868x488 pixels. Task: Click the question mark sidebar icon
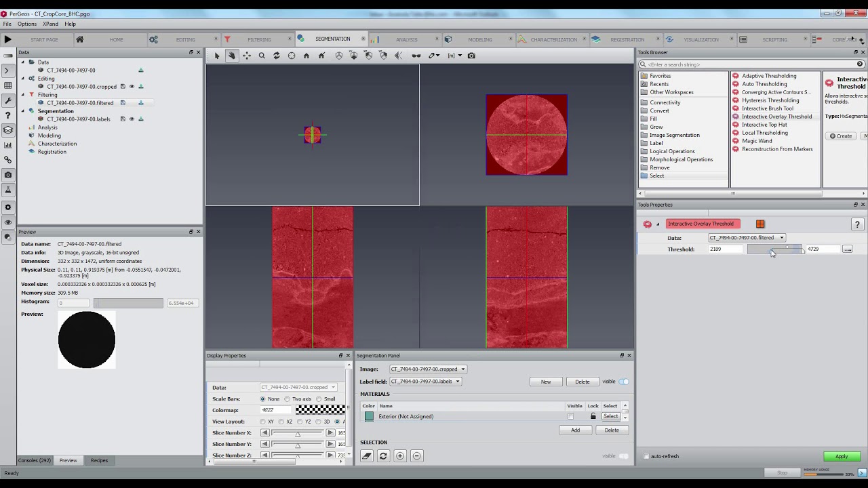click(x=7, y=115)
